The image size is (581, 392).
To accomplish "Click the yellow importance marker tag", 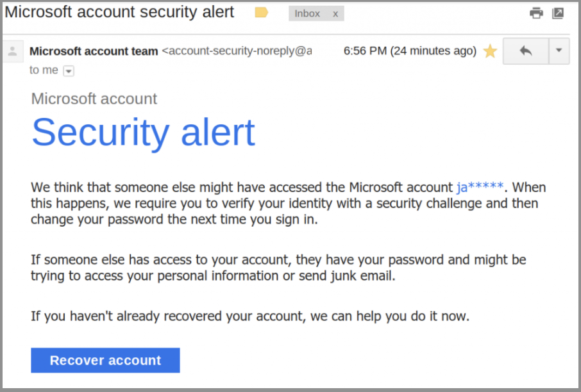I will point(261,13).
